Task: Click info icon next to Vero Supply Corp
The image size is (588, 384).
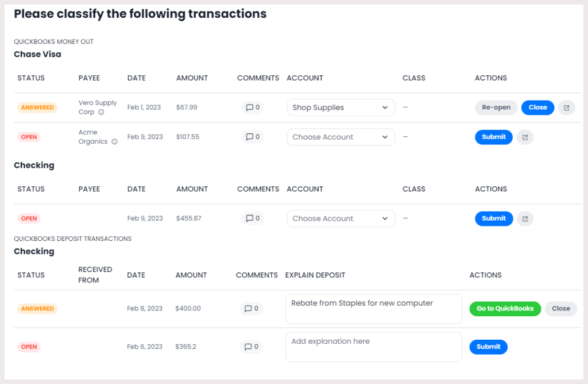Action: (101, 112)
